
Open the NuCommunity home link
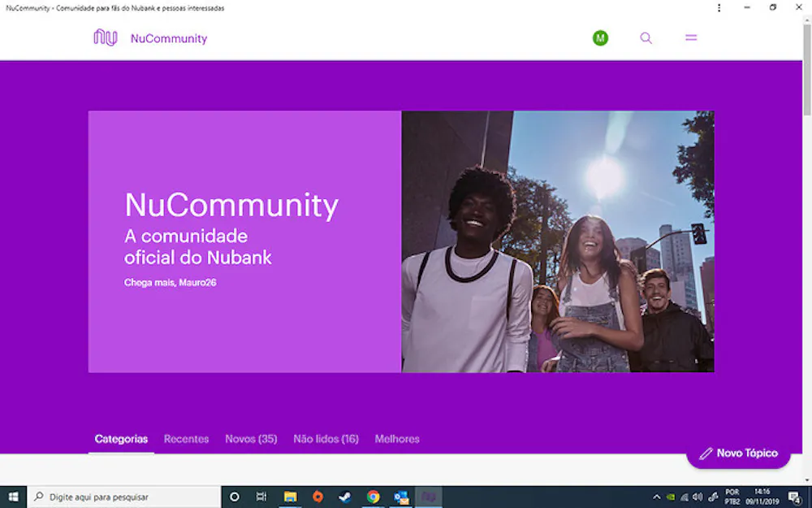click(169, 38)
